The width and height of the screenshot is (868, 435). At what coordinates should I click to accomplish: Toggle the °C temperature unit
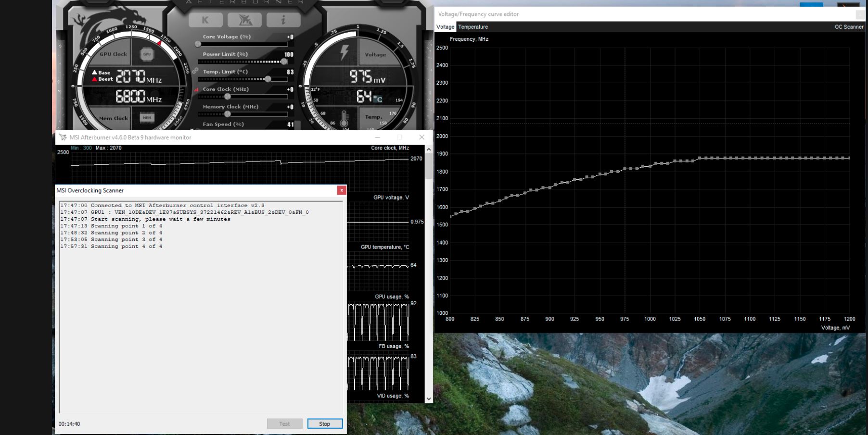tap(378, 99)
